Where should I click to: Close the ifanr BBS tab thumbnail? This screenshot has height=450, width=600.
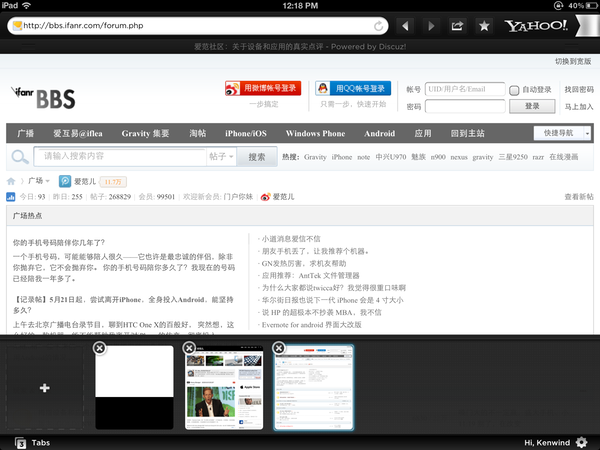279,348
